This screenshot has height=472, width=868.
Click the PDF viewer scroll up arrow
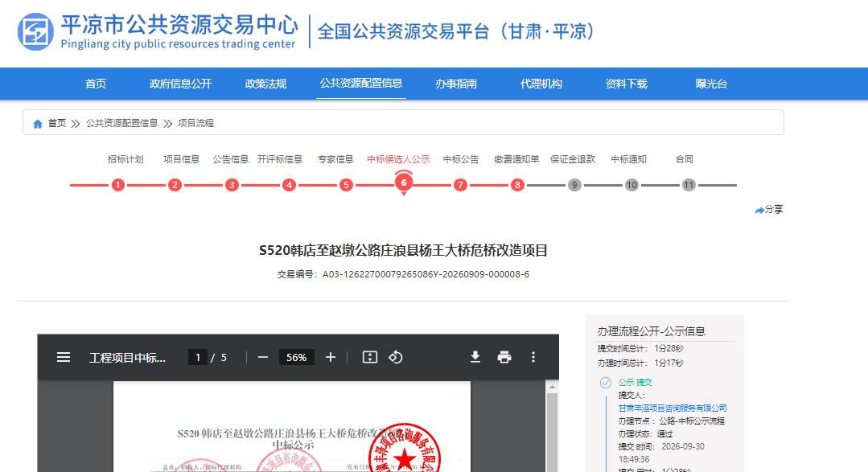coord(552,388)
